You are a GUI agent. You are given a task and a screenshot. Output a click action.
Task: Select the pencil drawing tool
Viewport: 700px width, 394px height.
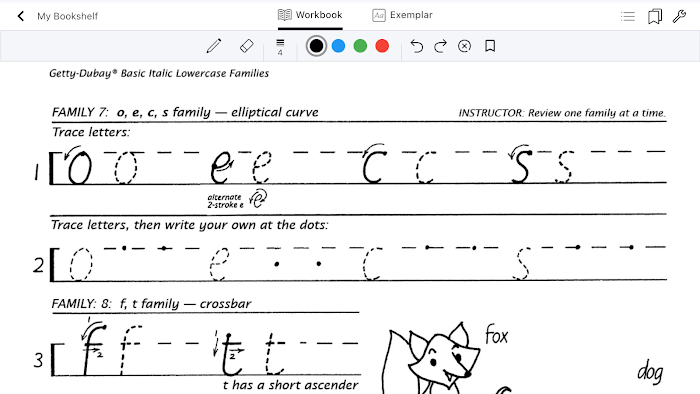tap(214, 46)
